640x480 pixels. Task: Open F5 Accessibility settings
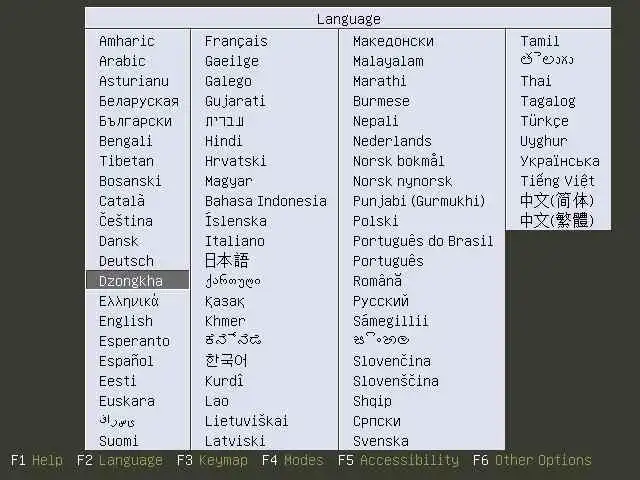(x=398, y=460)
